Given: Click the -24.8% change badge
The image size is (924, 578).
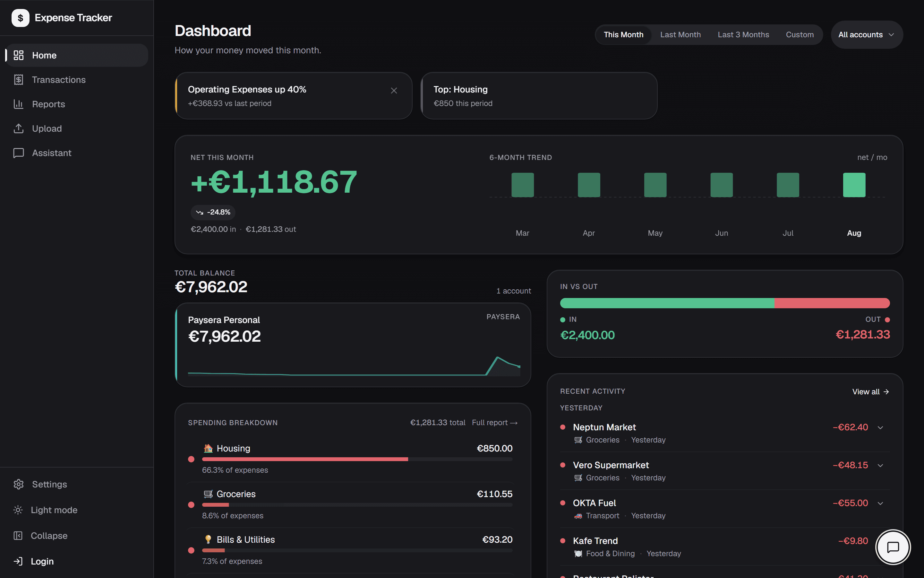Looking at the screenshot, I should coord(213,212).
